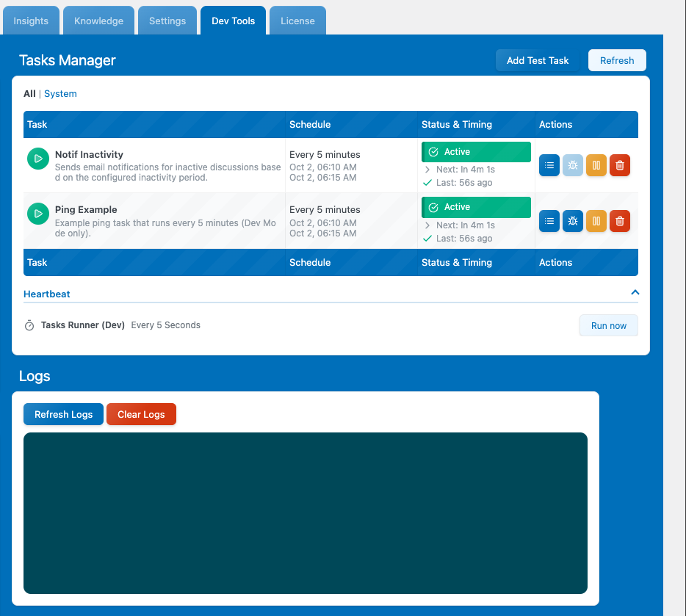Delete the Notif Inactivity task
This screenshot has width=686, height=616.
620,165
